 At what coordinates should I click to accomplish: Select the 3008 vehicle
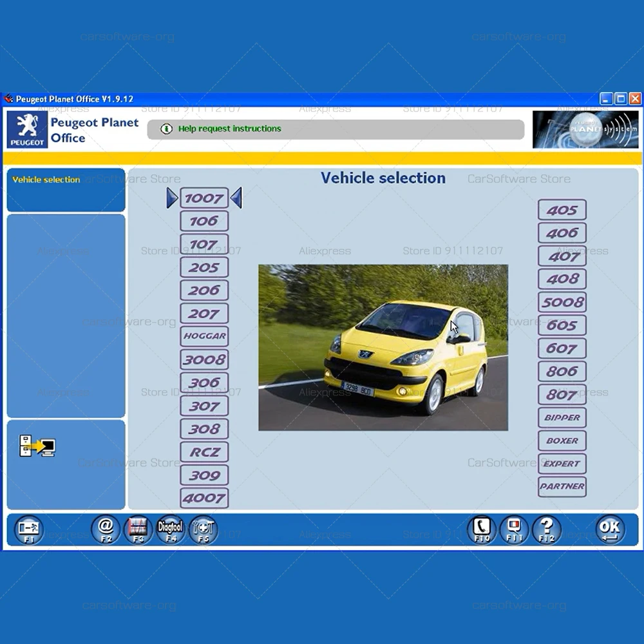(x=204, y=360)
